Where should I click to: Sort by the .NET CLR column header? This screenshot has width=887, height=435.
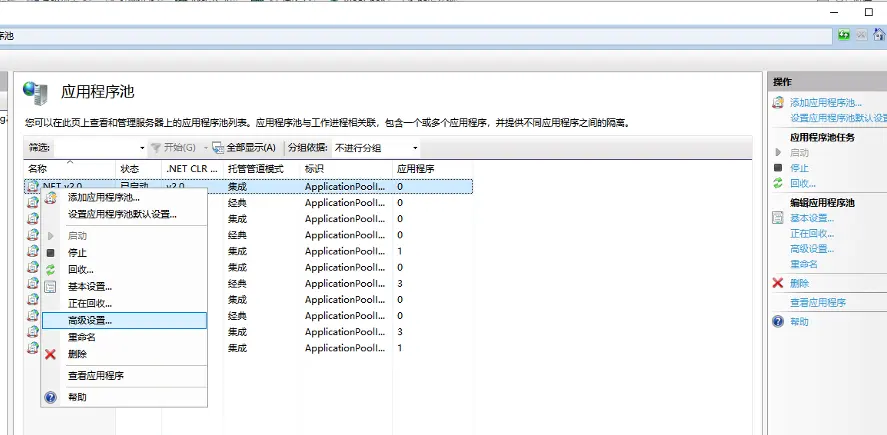(x=193, y=169)
